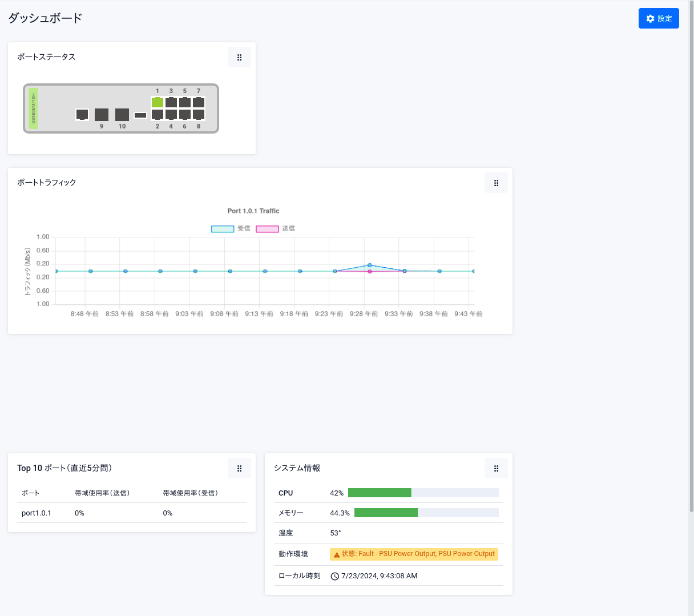Click the green port 1 icon

coord(158,103)
